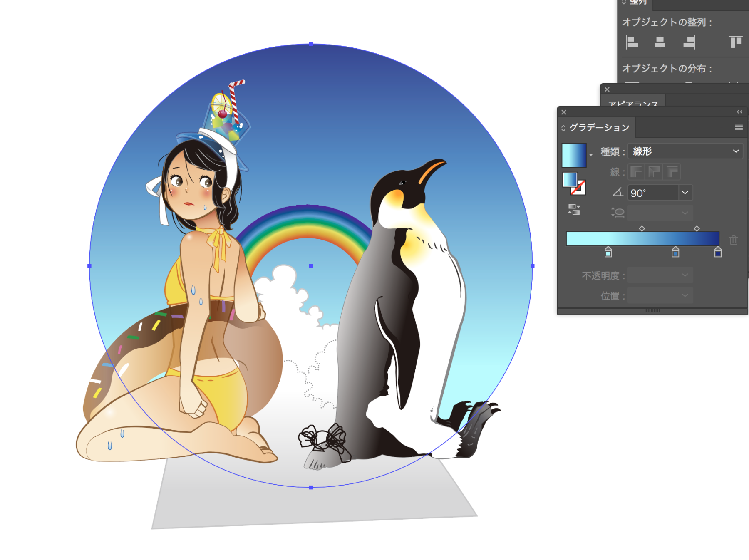Viewport: 749px width, 560px height.
Task: Click the horizontal align left icon
Action: click(x=632, y=42)
